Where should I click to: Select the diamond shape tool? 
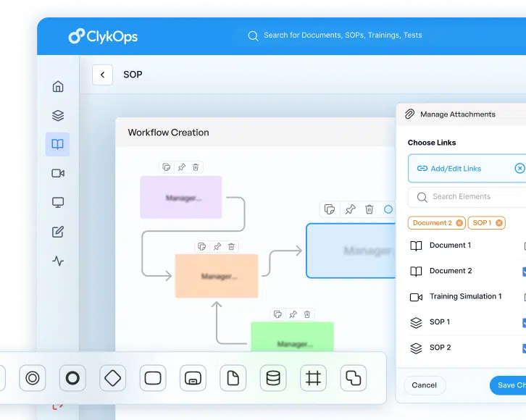pyautogui.click(x=112, y=378)
